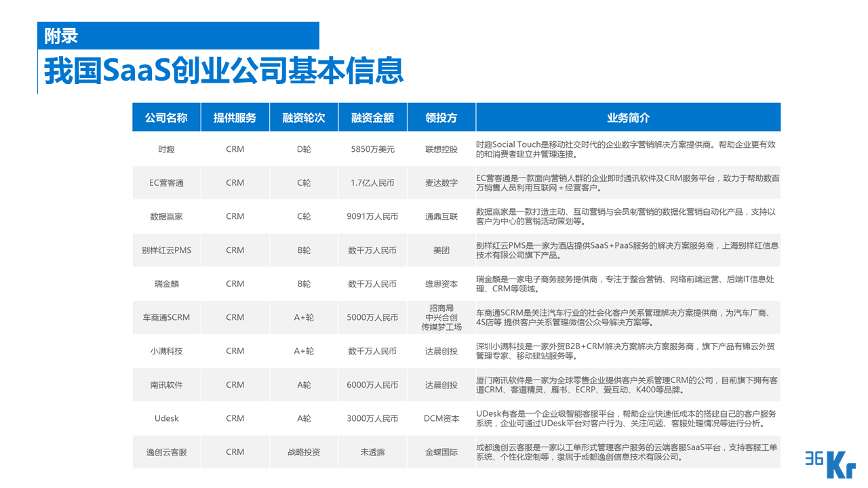
Task: Select the 瑞金麟 company name
Action: 166,283
